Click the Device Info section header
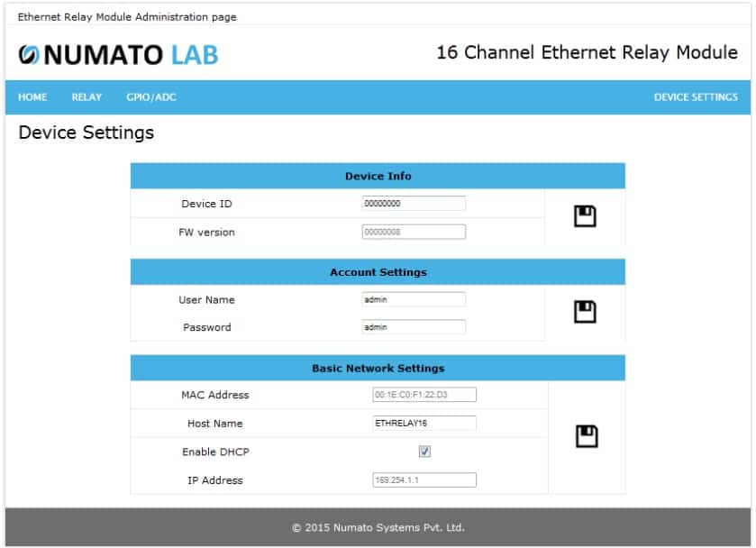 (x=378, y=176)
